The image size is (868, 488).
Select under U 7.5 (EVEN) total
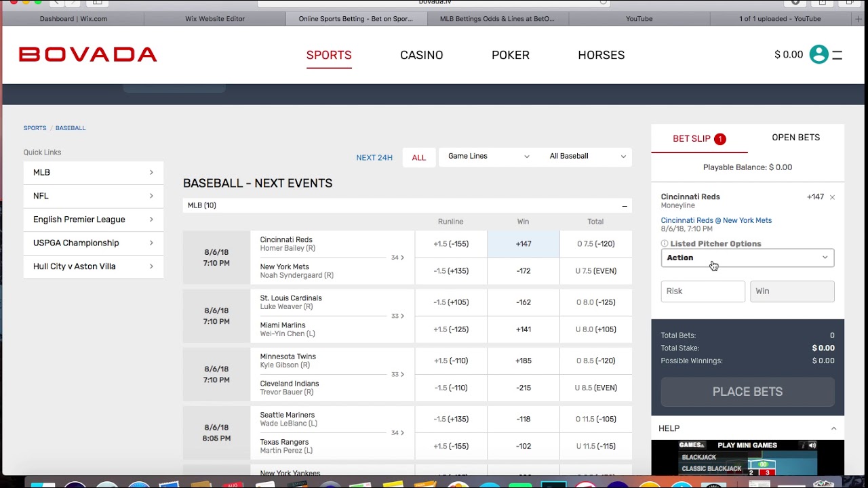click(x=596, y=271)
